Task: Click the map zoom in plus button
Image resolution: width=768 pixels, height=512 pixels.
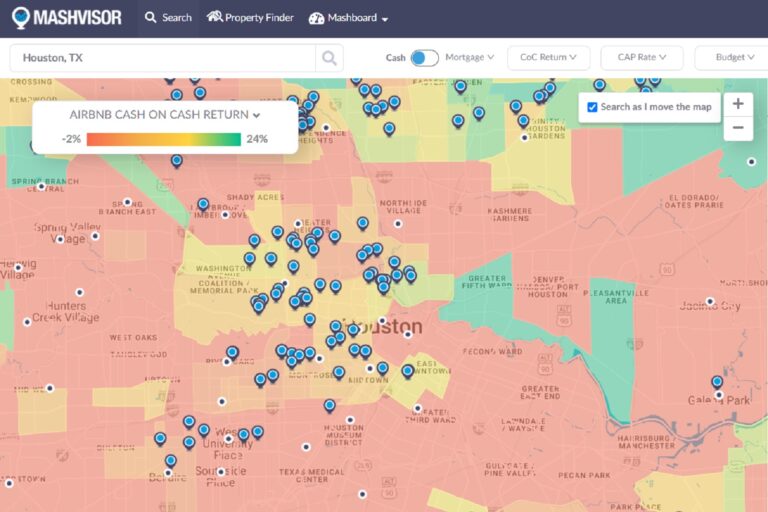Action: 738,104
